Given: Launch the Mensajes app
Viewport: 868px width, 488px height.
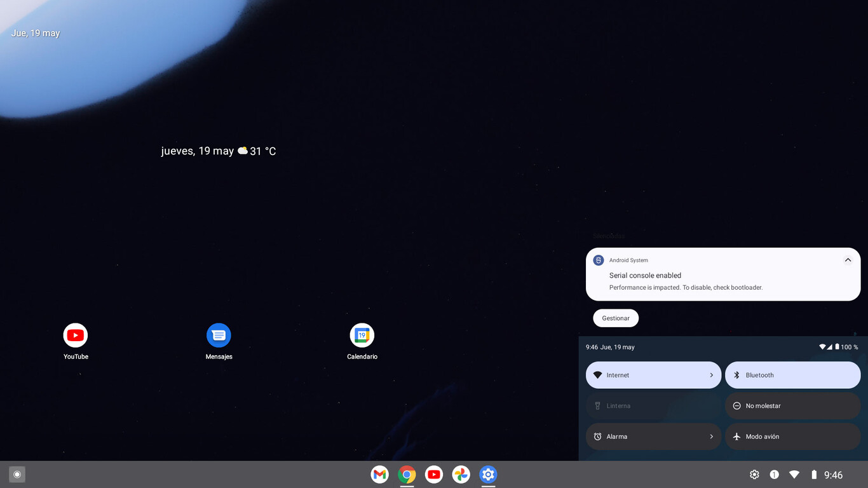Looking at the screenshot, I should pyautogui.click(x=219, y=335).
